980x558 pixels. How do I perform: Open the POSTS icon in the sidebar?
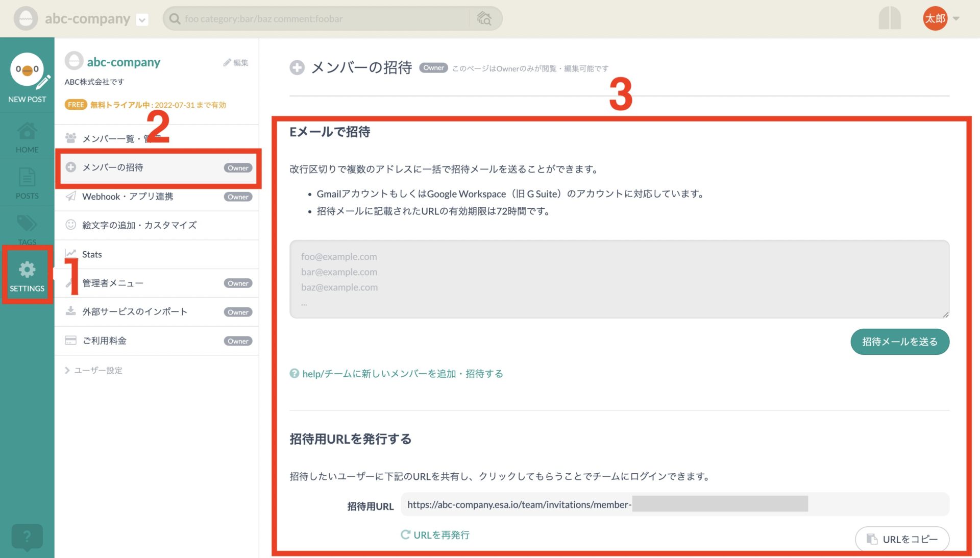pos(27,180)
